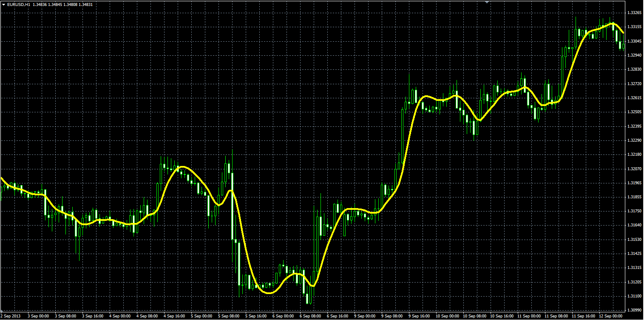Viewport: 644px width, 320px height.
Task: Click the 11 Sep 08:00 time label
Action: (x=556, y=316)
